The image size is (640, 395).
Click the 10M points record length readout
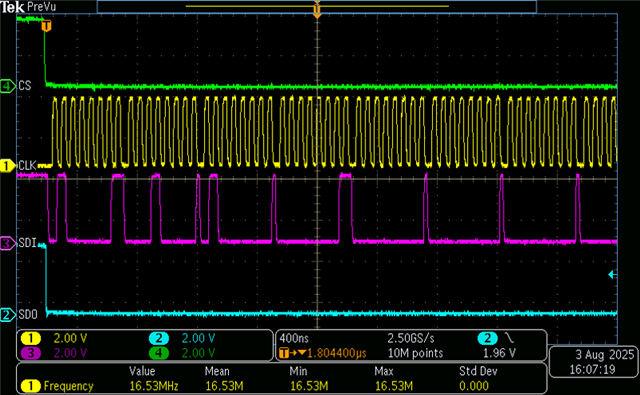pos(415,353)
